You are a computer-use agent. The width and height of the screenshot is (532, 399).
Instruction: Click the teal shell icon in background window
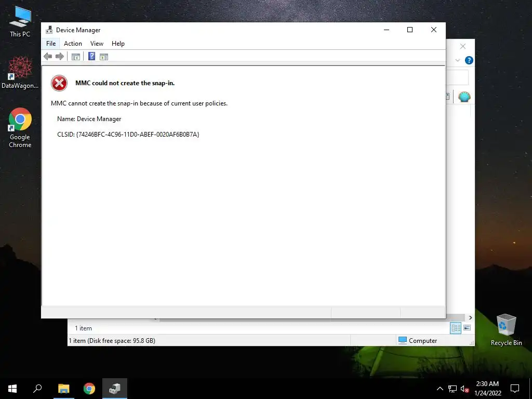click(464, 97)
